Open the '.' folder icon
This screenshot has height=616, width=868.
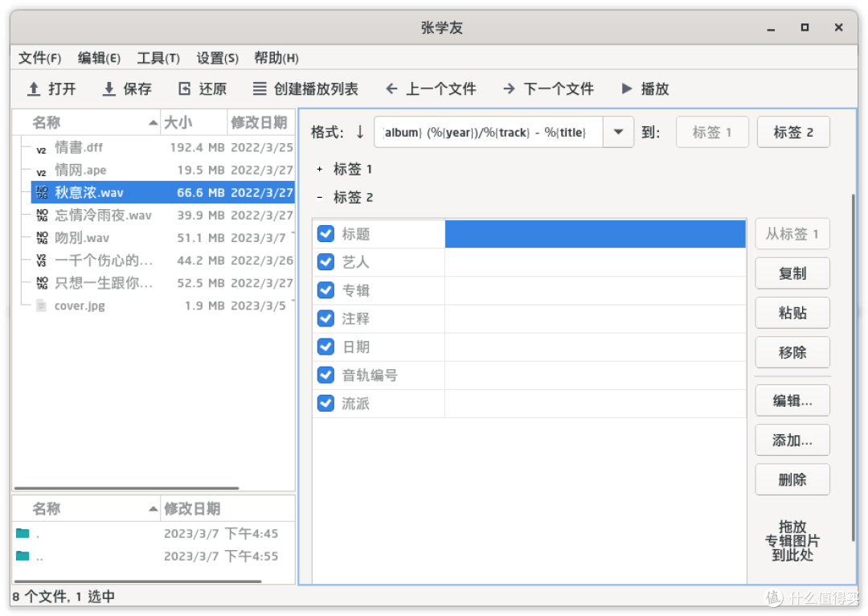coord(23,533)
